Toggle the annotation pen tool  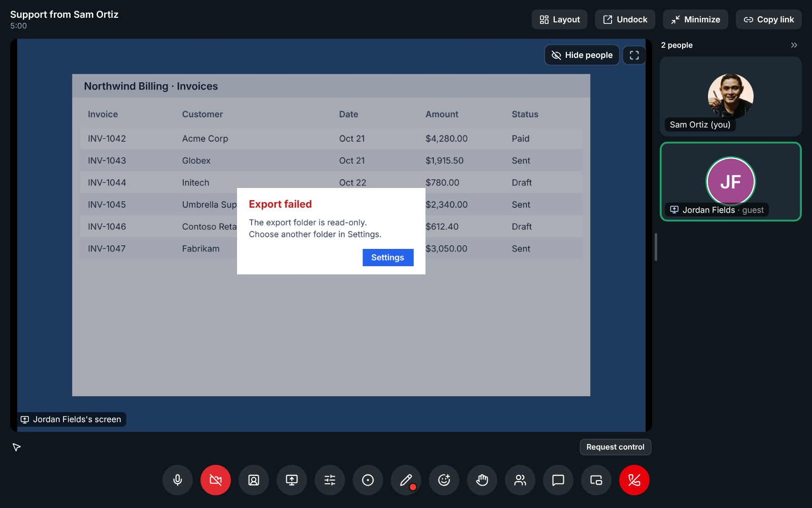point(406,480)
